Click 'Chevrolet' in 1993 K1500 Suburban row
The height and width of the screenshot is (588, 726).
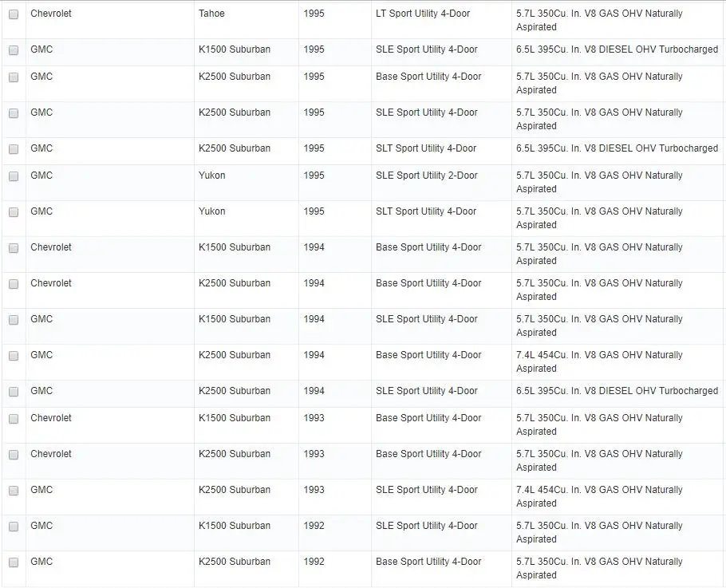(51, 417)
